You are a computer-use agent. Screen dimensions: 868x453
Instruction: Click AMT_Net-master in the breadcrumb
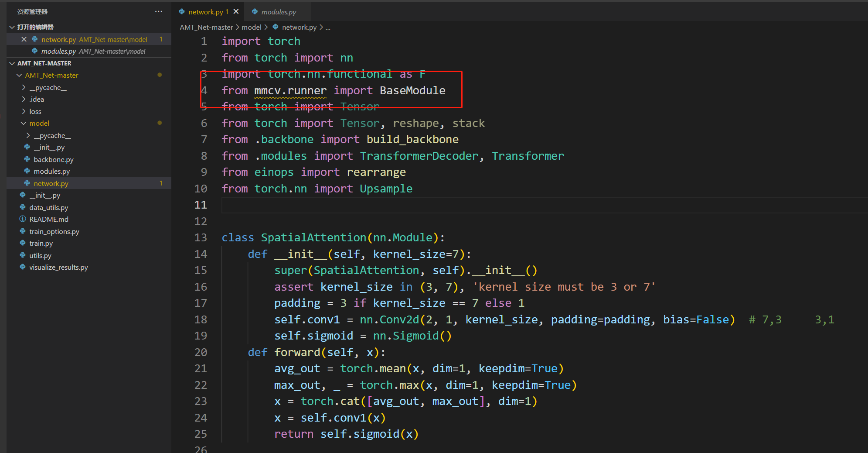[206, 27]
